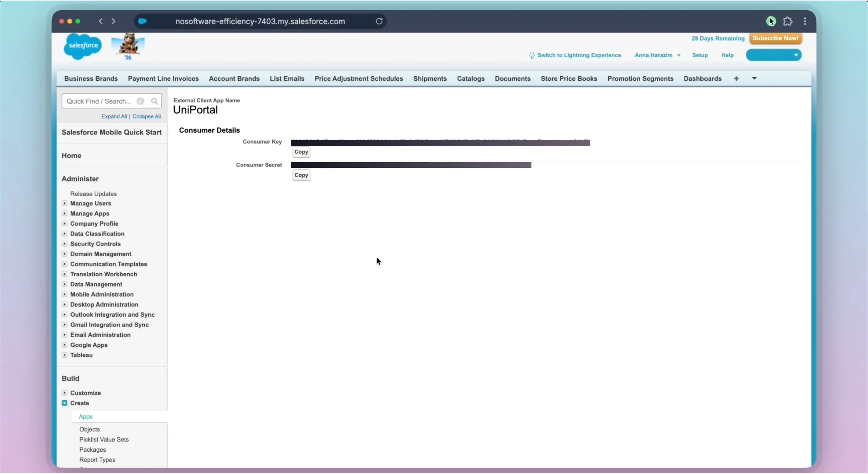Collapse the Create section
The image size is (868, 474).
coord(64,403)
